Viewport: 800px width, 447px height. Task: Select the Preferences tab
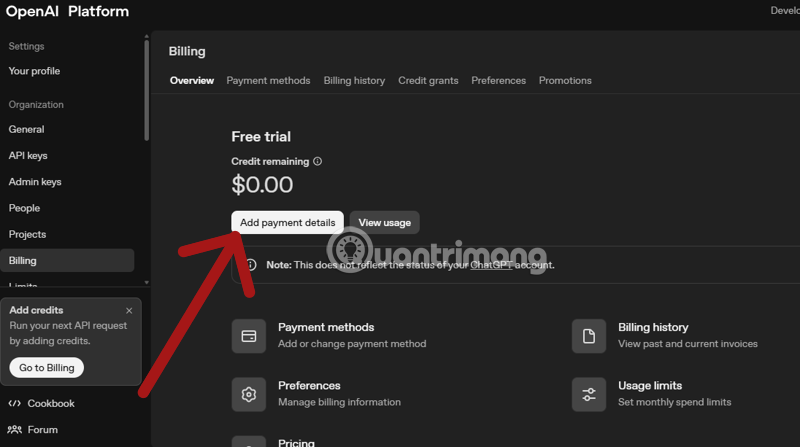[x=498, y=81]
